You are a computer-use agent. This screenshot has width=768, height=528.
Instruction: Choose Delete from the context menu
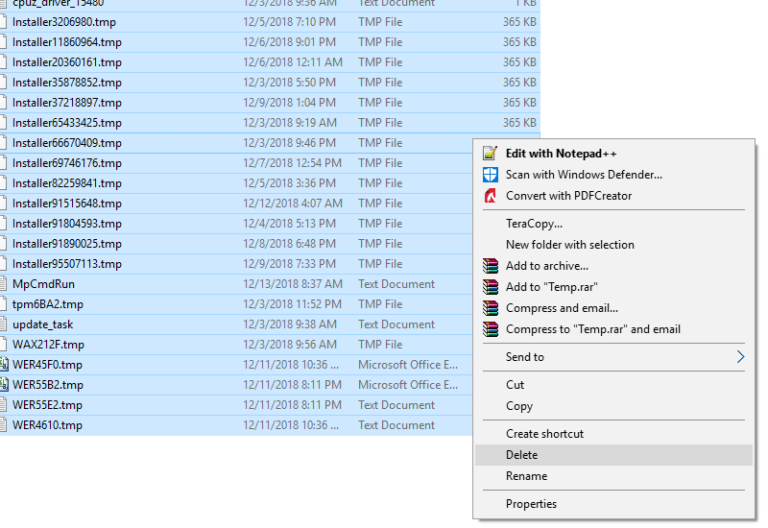[522, 455]
